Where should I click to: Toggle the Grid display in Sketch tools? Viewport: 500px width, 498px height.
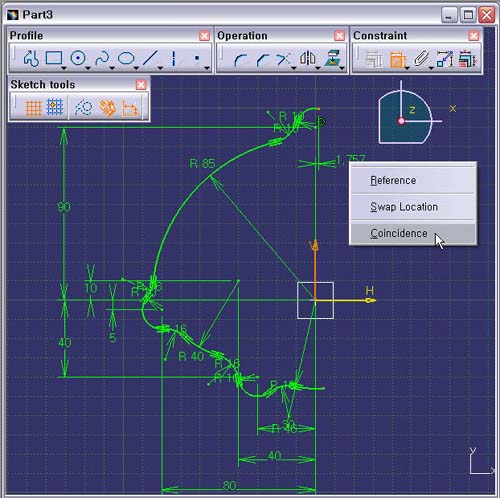(x=33, y=108)
